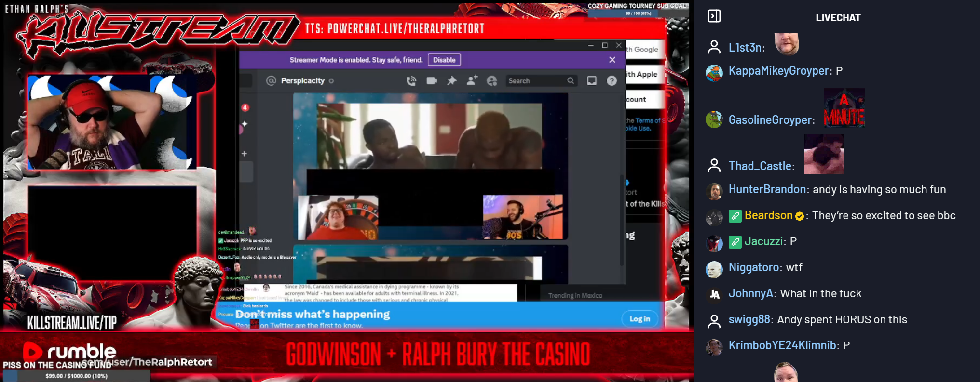The width and height of the screenshot is (980, 382).
Task: Click the casino fund progress bar
Action: (76, 376)
